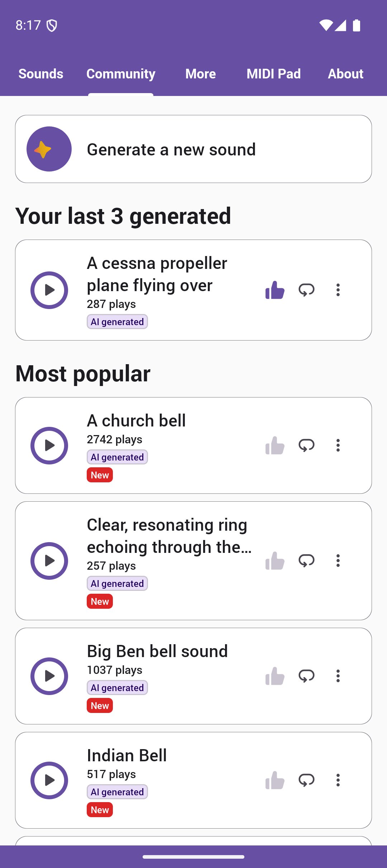Open three-dot menu for Big Ben bell
This screenshot has height=868, width=387.
338,676
